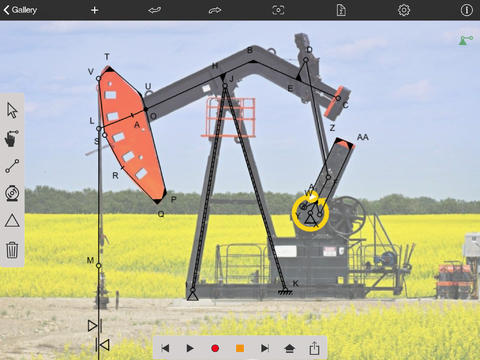Select the yellow highlighted motor circle
Image resolution: width=480 pixels, height=360 pixels.
coord(310,213)
